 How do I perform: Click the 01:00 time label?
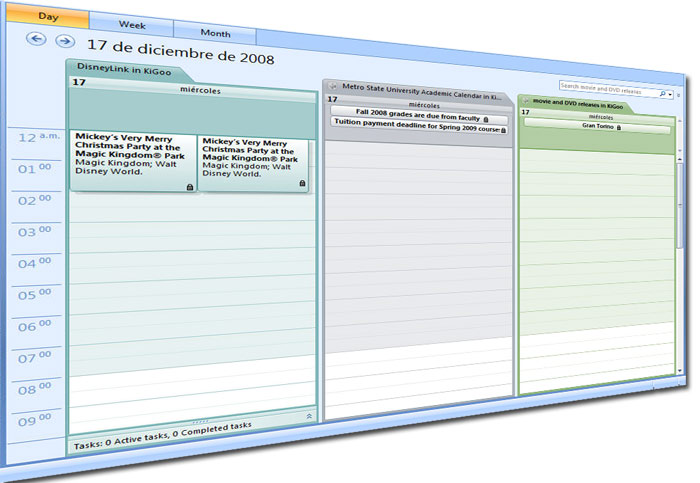34,168
